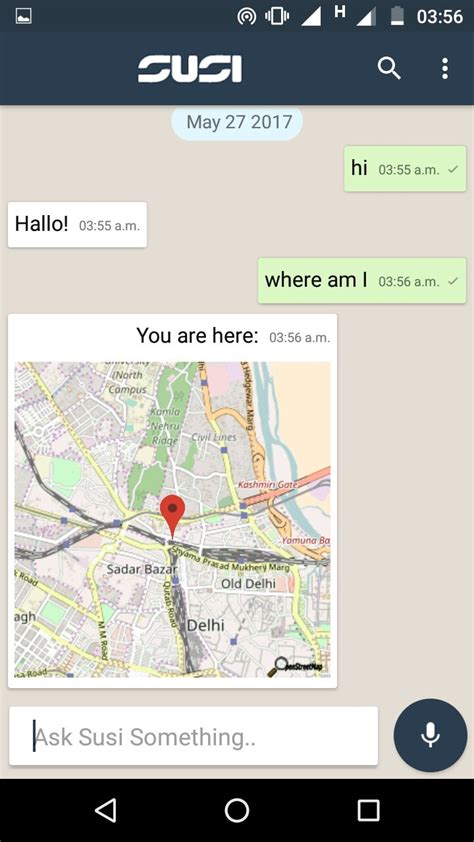Open the recent apps square button
474x842 pixels.
point(368,810)
